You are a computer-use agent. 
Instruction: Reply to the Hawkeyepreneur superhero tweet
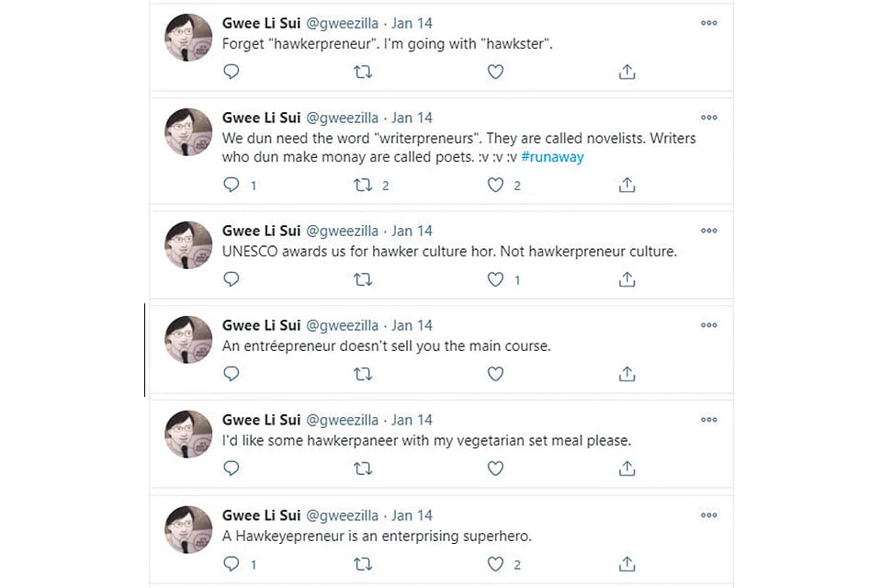(x=232, y=563)
